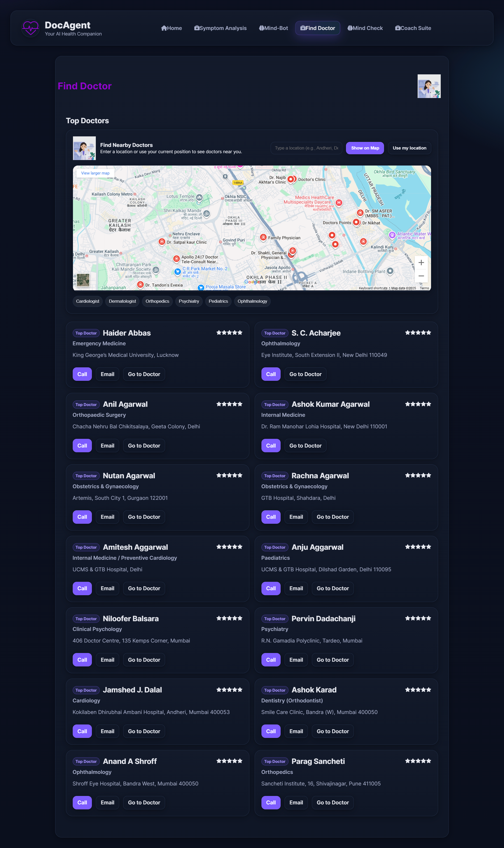Click Use my location button
Viewport: 504px width, 848px height.
[409, 148]
